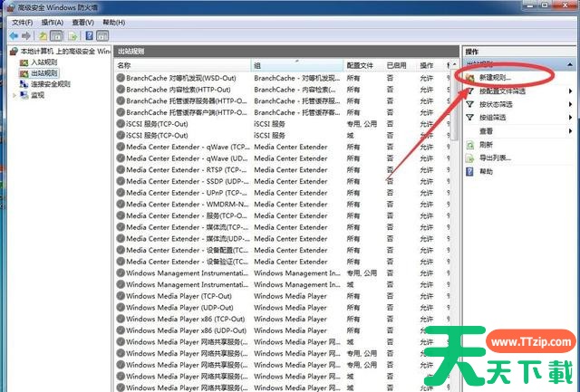Sort by the 组 column header

[x=297, y=65]
